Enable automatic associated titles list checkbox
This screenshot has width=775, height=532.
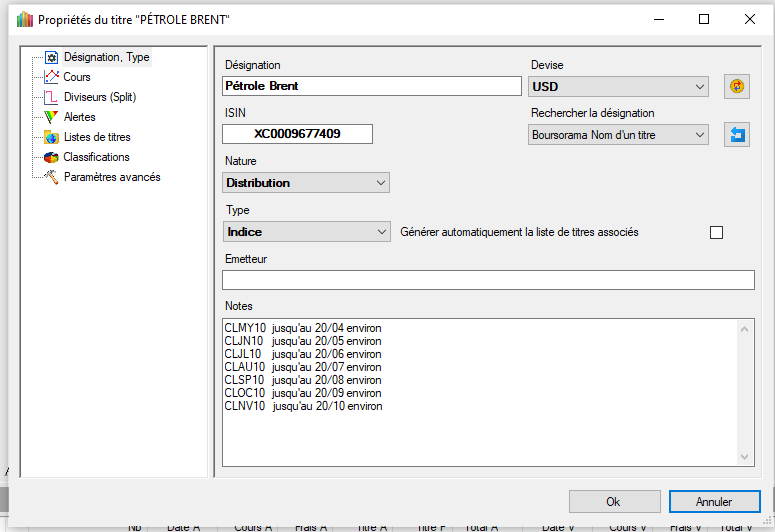[x=716, y=233]
